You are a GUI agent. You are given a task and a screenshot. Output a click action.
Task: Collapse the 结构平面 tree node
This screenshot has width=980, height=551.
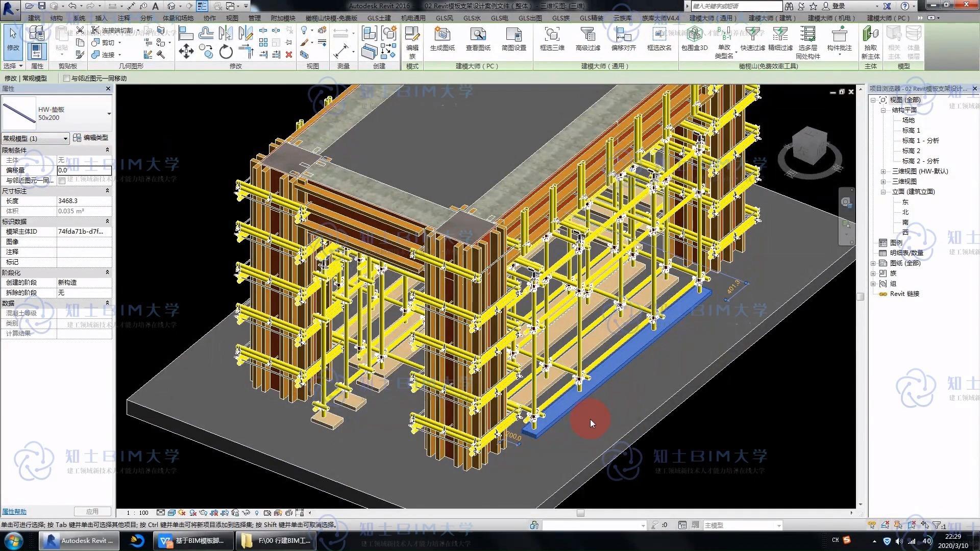883,110
